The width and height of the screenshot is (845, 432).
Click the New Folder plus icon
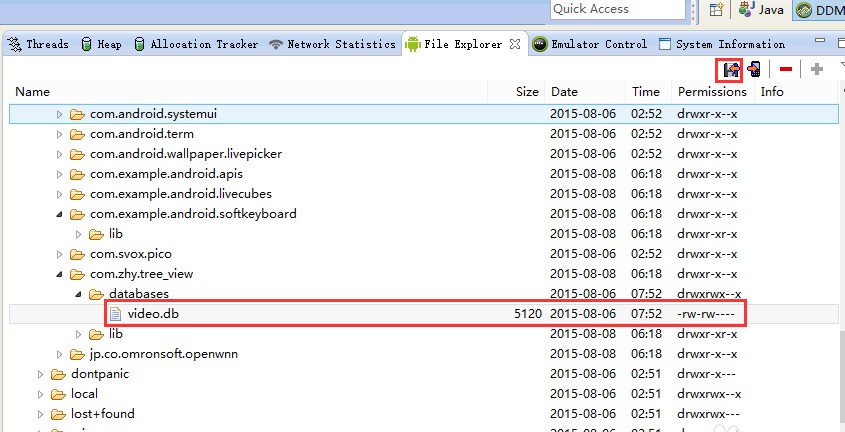(817, 69)
